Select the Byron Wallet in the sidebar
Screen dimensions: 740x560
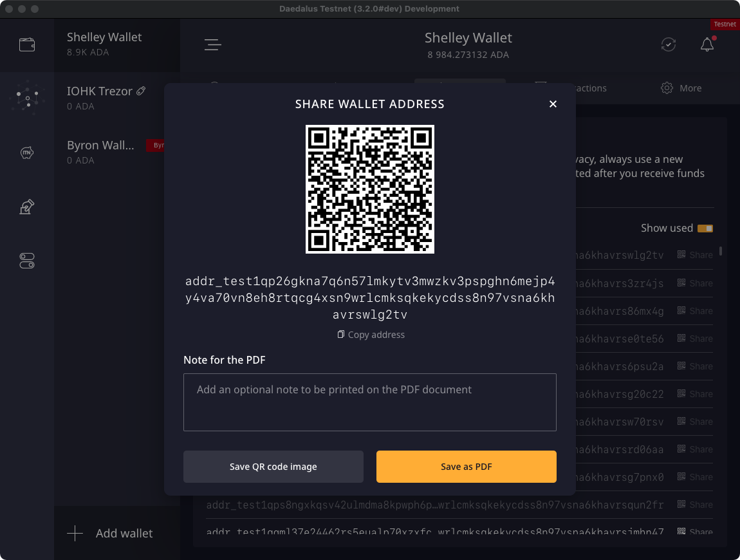[101, 145]
